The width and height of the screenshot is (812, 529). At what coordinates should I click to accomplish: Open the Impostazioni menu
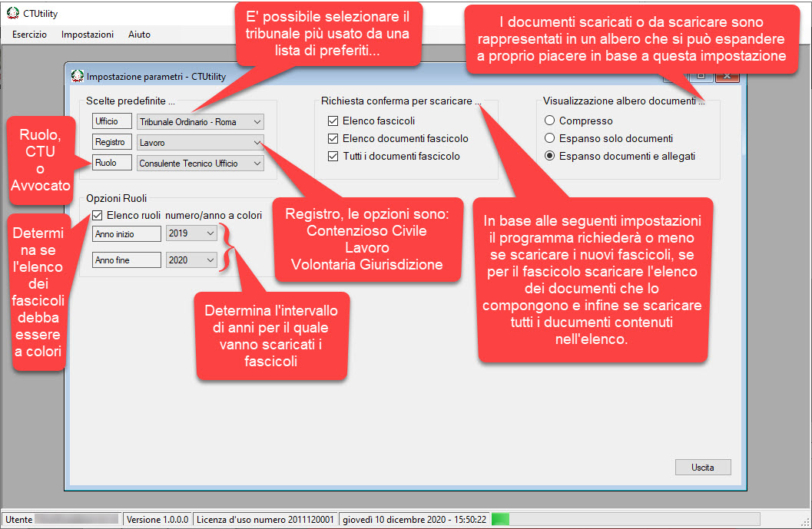coord(88,35)
